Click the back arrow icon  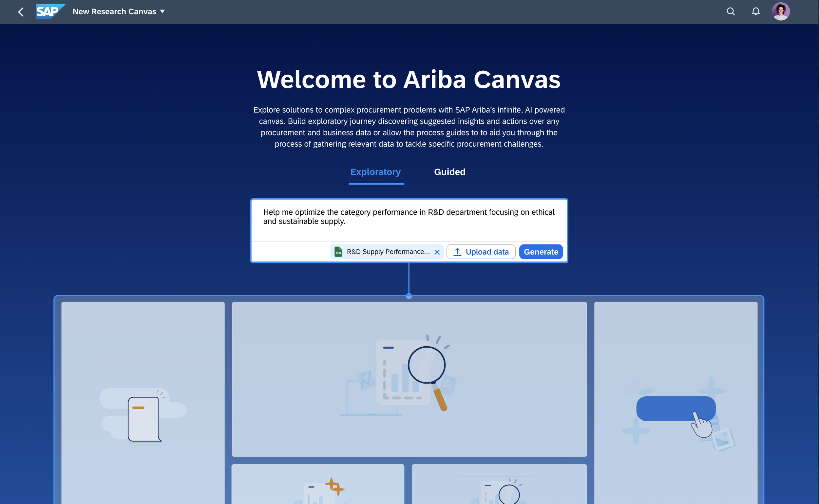point(21,12)
